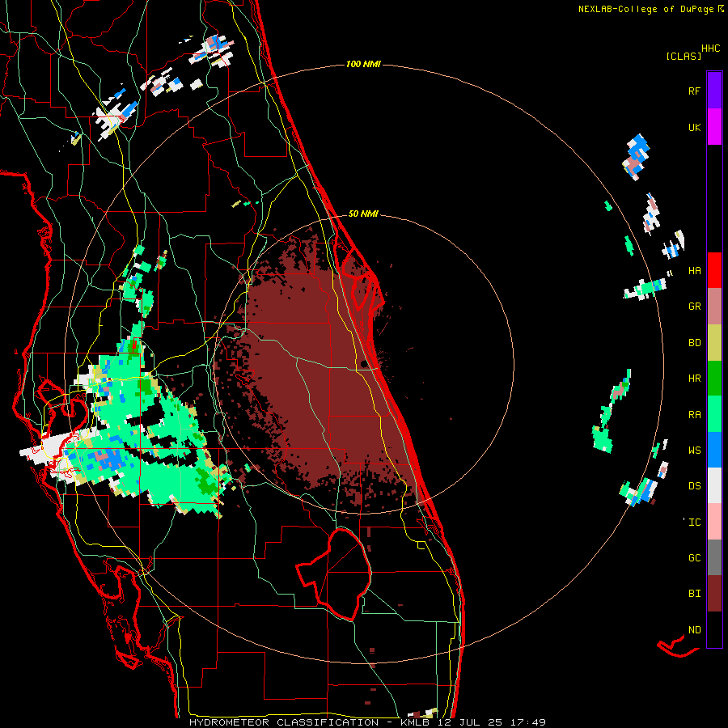The image size is (728, 728).
Task: Select the BD legend label
Action: [694, 343]
